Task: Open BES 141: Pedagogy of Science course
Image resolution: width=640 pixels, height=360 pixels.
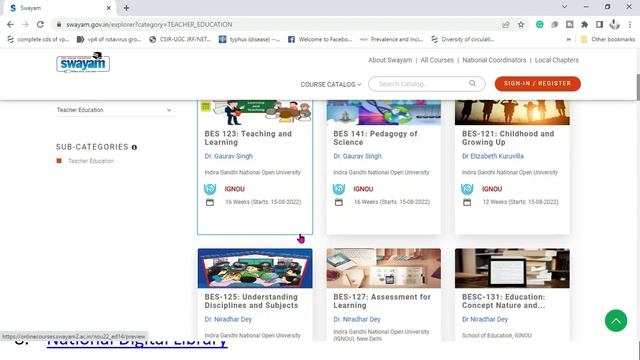Action: [375, 138]
